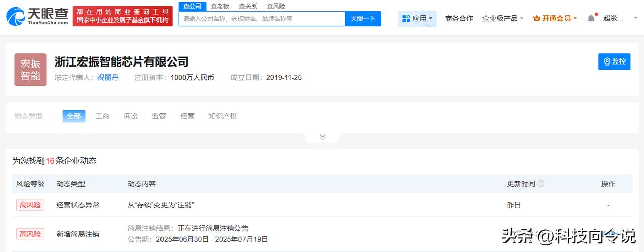Viewport: 644px width, 252px height.
Task: Select the 全部 filter
Action: tap(74, 116)
